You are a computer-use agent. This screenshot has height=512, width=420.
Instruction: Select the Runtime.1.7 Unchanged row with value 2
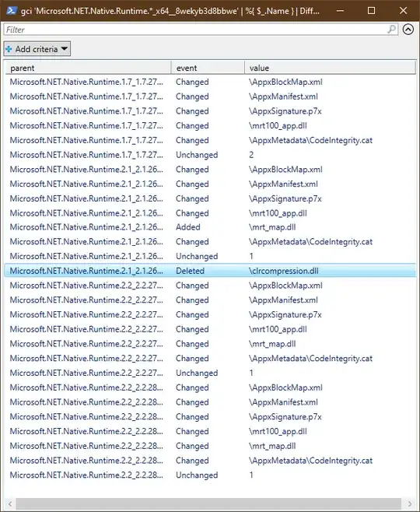(x=210, y=155)
